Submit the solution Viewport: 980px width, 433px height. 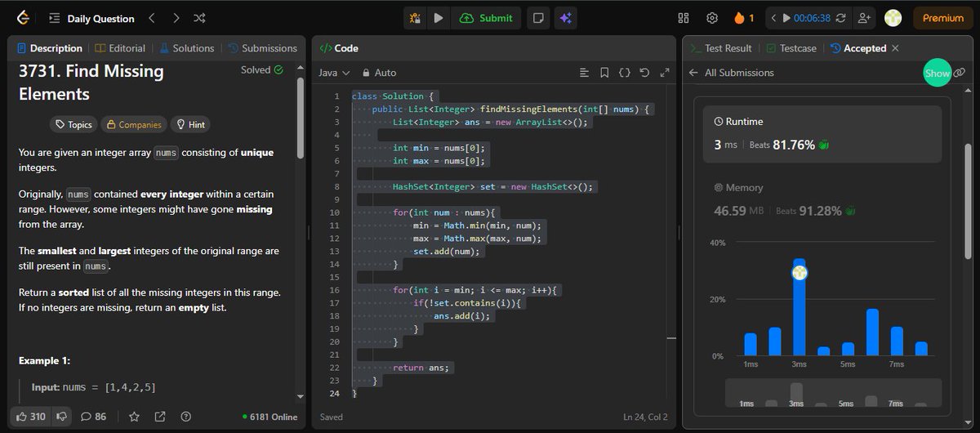click(487, 18)
